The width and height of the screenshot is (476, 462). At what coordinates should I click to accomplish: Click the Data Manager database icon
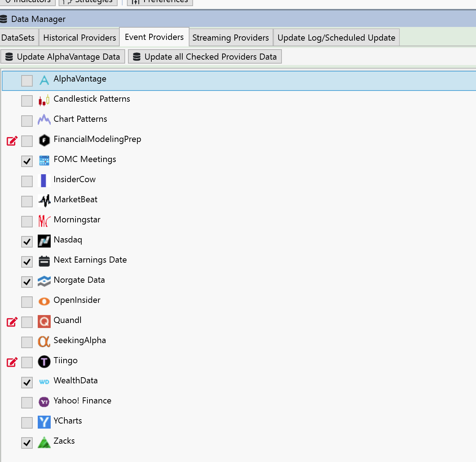4,19
